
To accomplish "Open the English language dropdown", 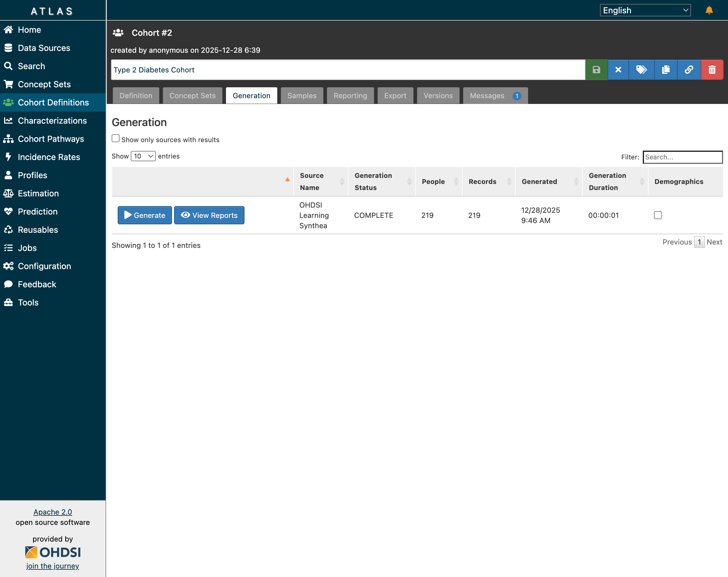I will pyautogui.click(x=645, y=10).
